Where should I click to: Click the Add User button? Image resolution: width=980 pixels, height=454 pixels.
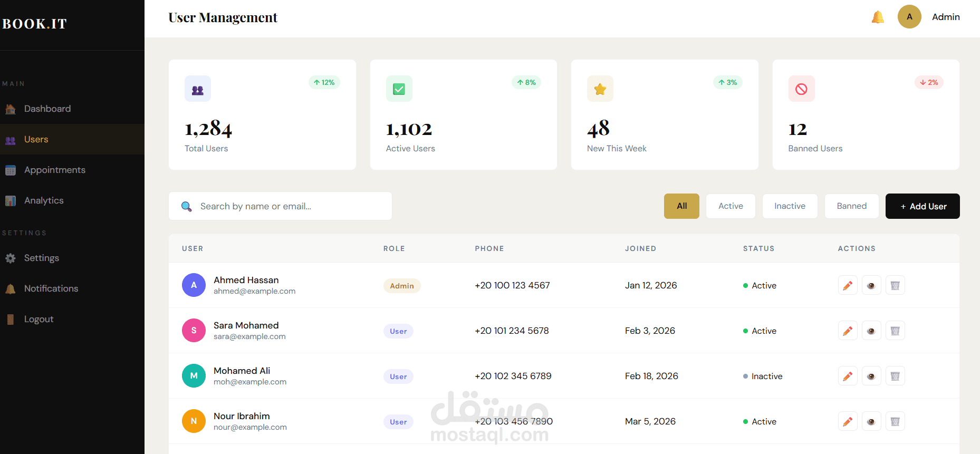923,206
